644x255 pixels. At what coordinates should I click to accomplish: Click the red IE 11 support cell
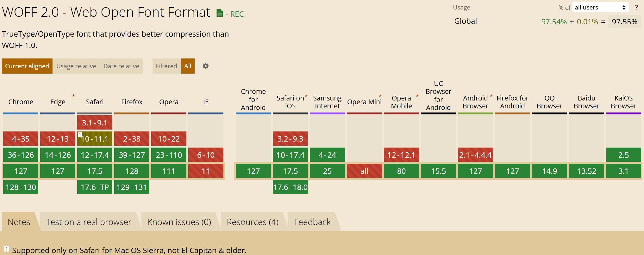tap(206, 171)
